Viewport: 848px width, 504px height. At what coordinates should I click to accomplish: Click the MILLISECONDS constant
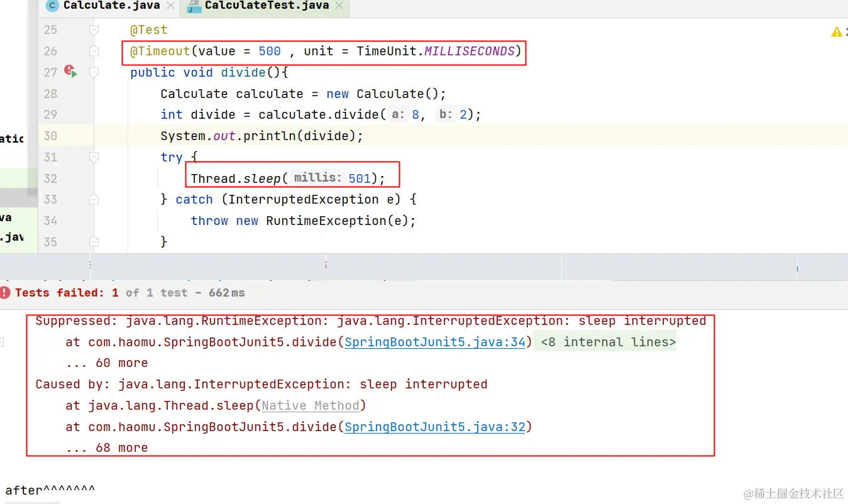point(470,51)
